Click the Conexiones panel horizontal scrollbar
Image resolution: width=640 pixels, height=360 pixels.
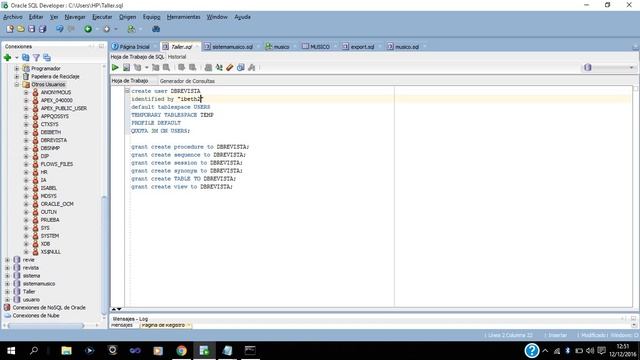pos(46,325)
